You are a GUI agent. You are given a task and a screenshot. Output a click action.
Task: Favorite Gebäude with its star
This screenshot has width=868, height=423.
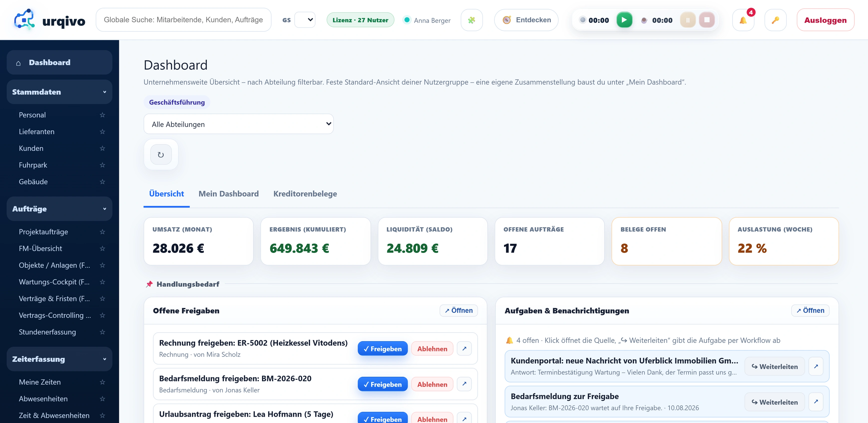click(102, 182)
